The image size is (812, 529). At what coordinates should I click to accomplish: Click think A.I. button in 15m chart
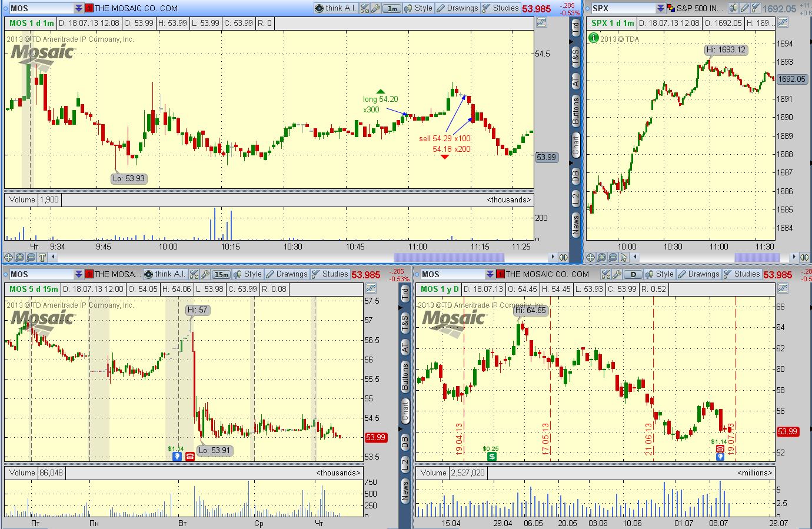tap(165, 274)
